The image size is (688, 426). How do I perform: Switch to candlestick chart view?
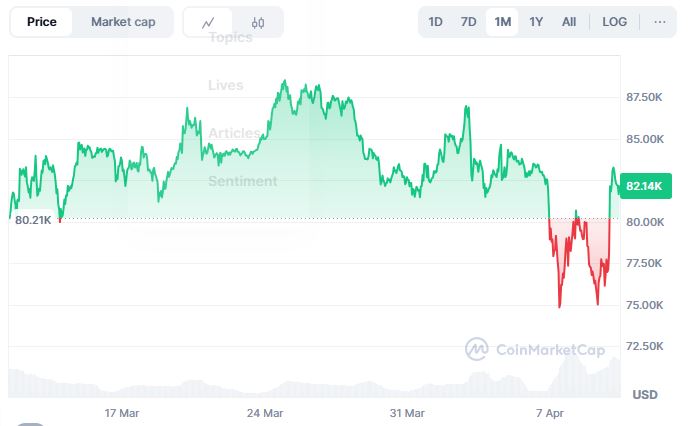258,22
